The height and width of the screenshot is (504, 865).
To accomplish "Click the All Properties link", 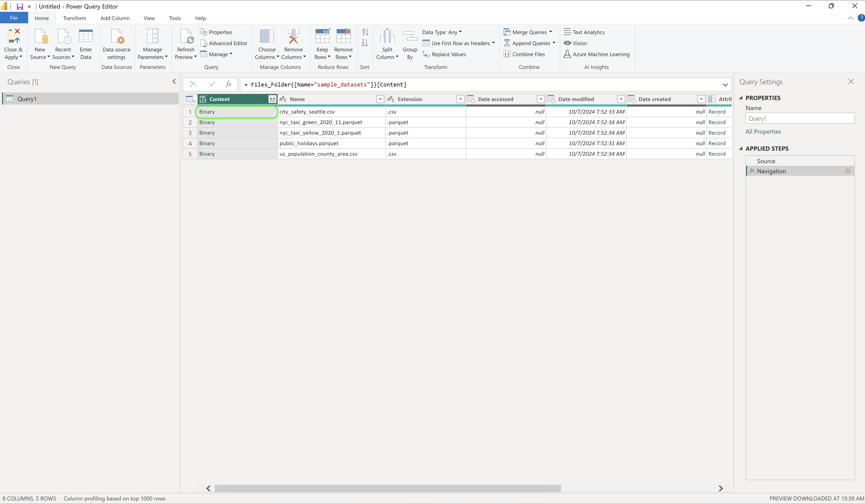I will 763,131.
